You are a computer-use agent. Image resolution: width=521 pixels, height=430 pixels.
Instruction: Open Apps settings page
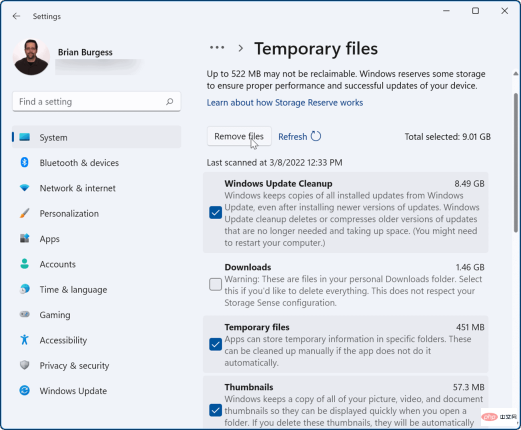point(97,238)
